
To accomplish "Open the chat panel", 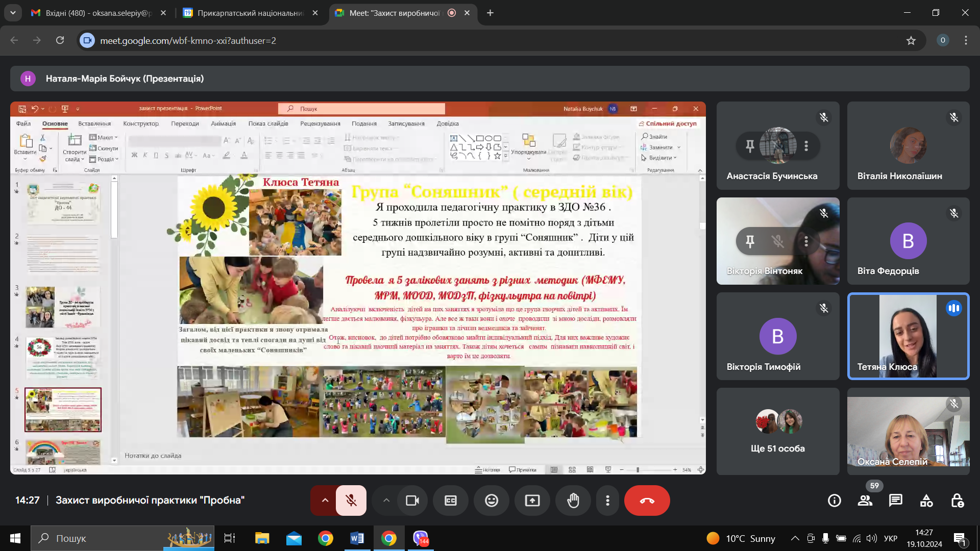I will click(x=896, y=500).
